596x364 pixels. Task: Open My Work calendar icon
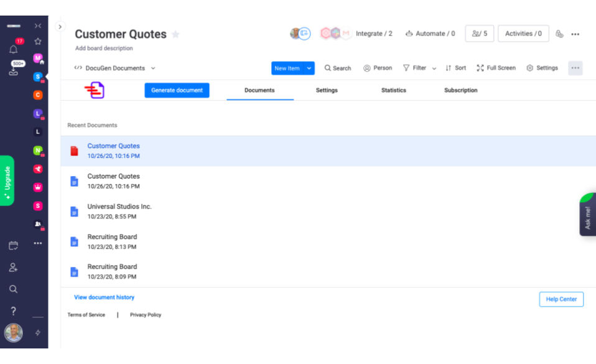click(x=13, y=246)
